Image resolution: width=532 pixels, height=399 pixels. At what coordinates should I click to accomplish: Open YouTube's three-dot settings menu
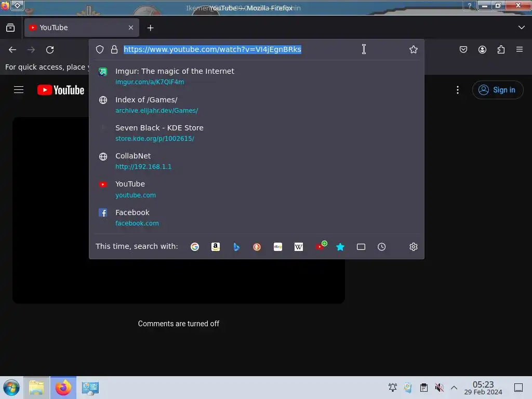pyautogui.click(x=458, y=90)
